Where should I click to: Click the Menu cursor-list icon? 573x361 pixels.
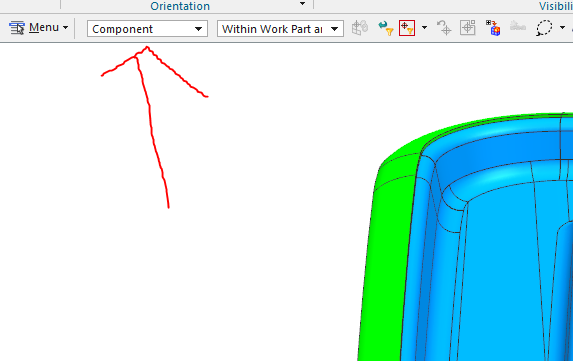click(17, 28)
